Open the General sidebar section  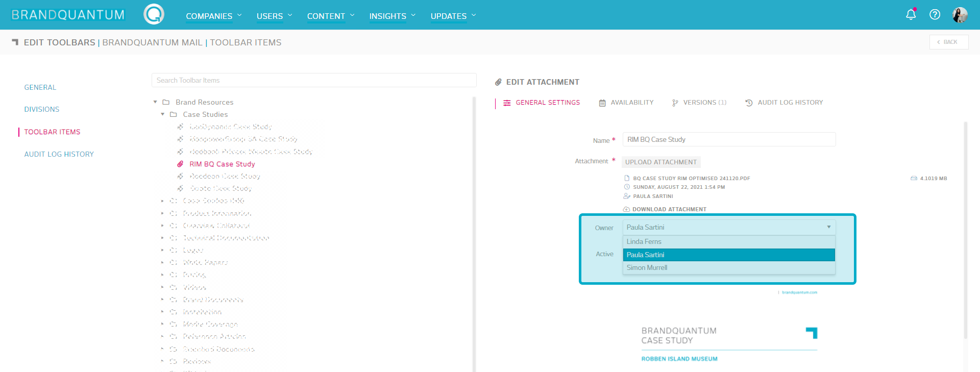tap(40, 87)
